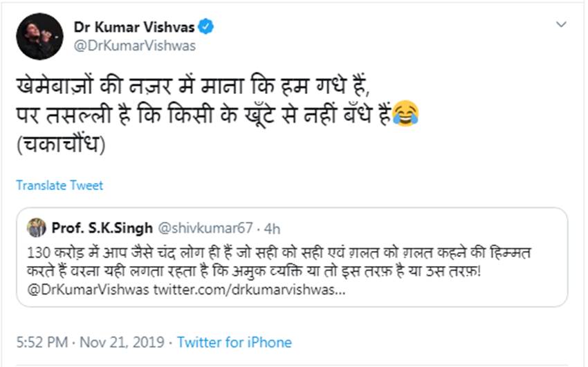Open the Twitter for iPhone source link
588x367 pixels.
234,342
